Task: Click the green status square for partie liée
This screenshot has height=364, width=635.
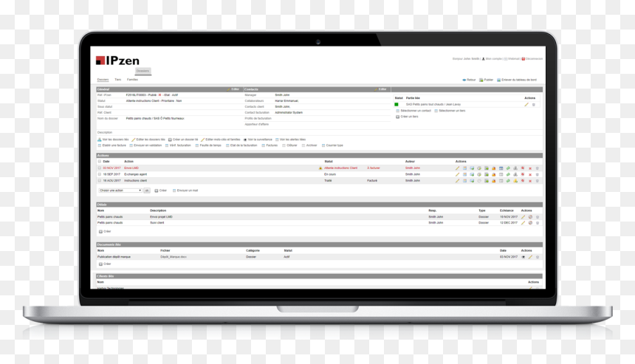Action: coord(397,104)
